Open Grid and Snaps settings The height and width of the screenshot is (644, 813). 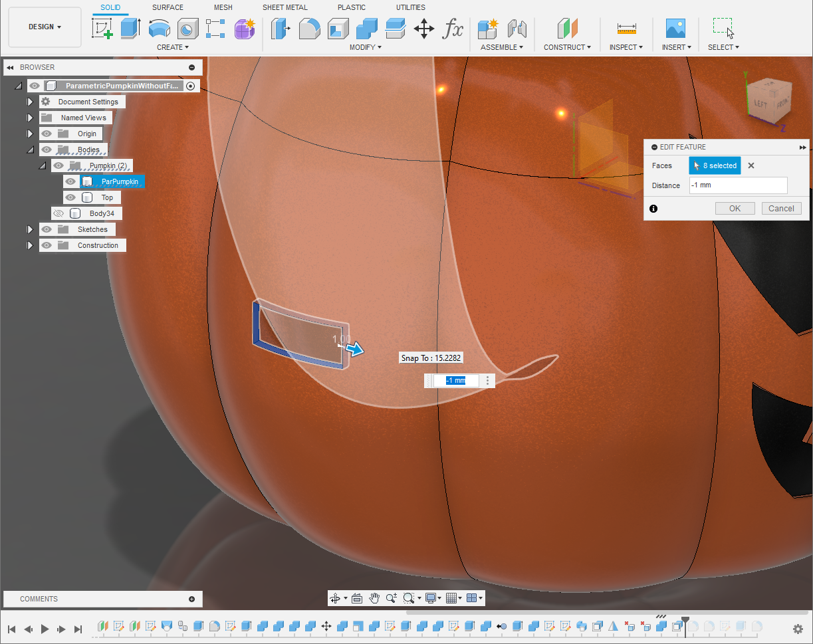[x=451, y=598]
